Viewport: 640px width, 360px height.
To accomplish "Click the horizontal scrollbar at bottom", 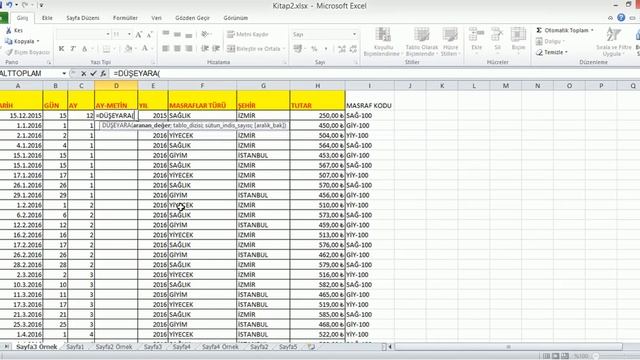I will click(x=509, y=347).
